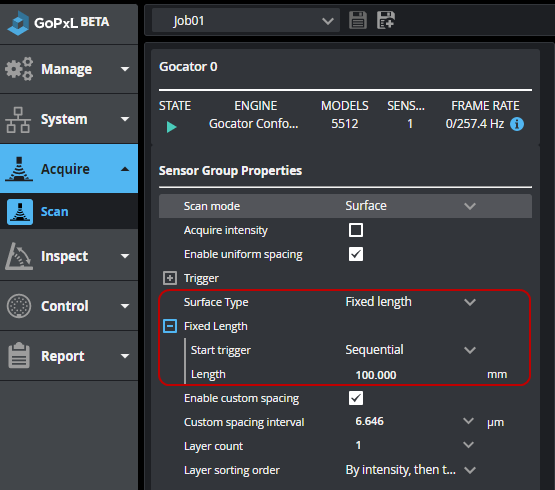Click the green play state icon
This screenshot has height=490, width=555.
pos(171,127)
